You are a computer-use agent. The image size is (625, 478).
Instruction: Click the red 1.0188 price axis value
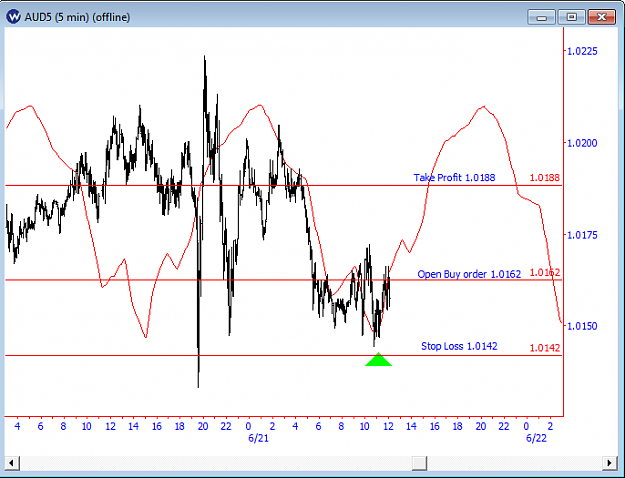click(x=544, y=178)
